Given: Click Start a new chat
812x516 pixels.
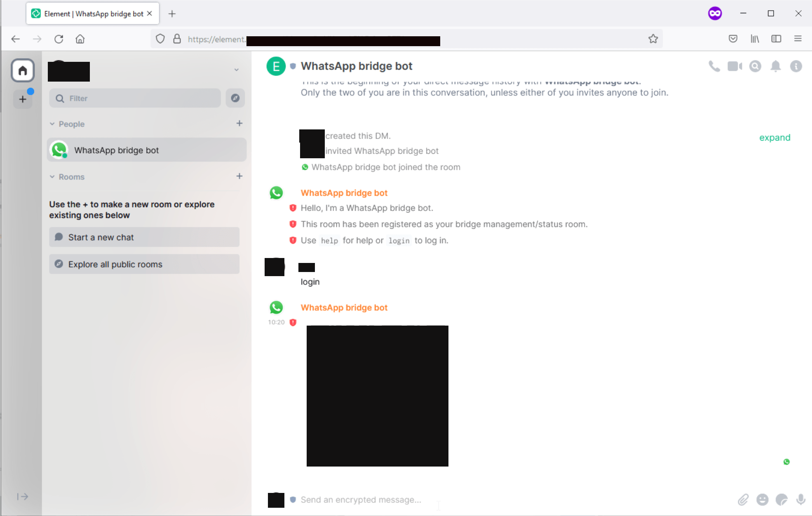Looking at the screenshot, I should click(x=144, y=237).
